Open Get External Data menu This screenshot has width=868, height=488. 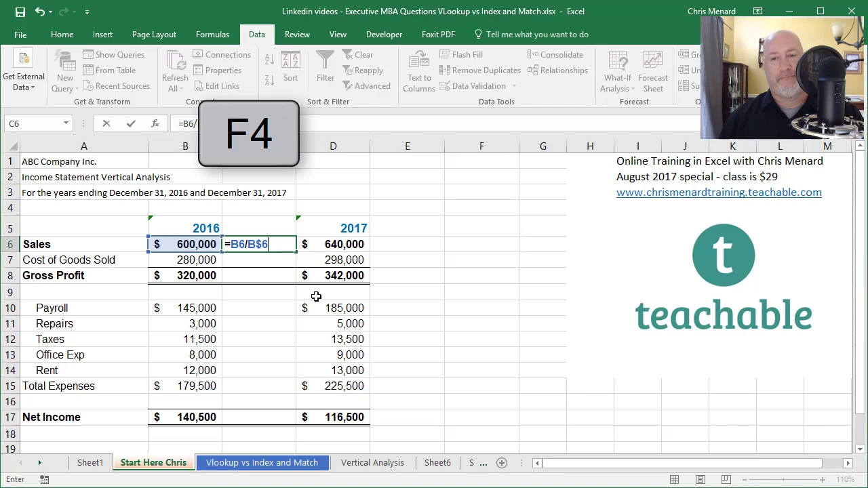[24, 72]
